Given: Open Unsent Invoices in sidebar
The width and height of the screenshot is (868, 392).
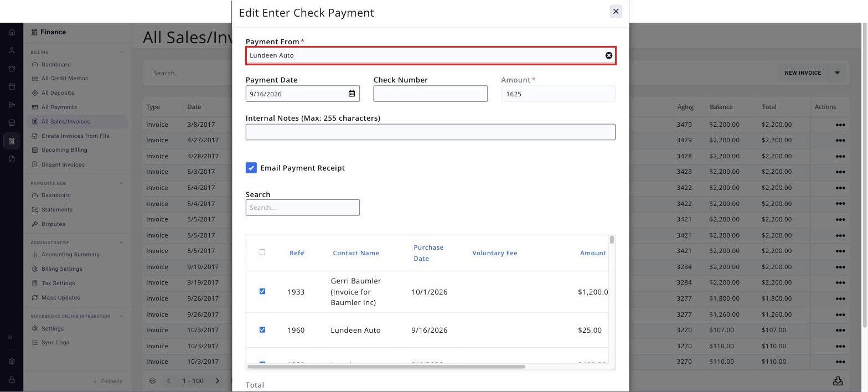Looking at the screenshot, I should point(63,164).
